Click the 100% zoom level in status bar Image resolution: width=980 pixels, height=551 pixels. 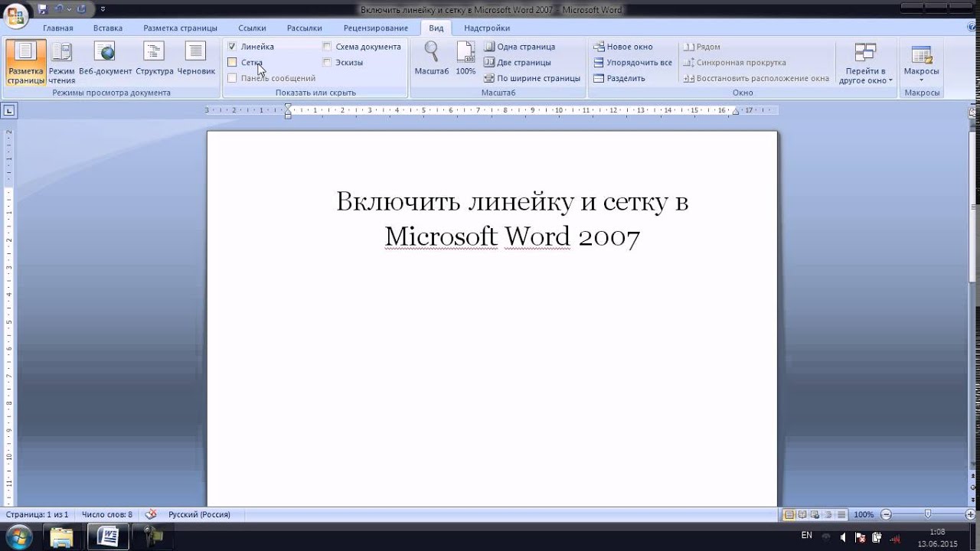pos(864,515)
